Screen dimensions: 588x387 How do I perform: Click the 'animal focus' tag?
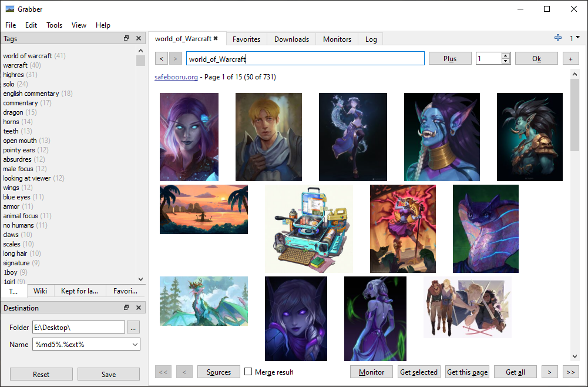coord(21,215)
